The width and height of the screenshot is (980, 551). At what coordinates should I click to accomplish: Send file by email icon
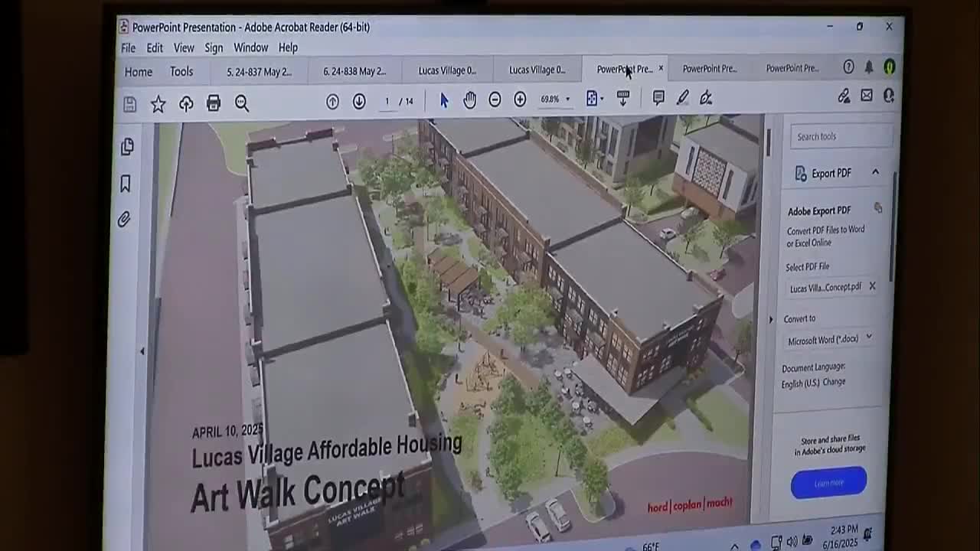(866, 96)
